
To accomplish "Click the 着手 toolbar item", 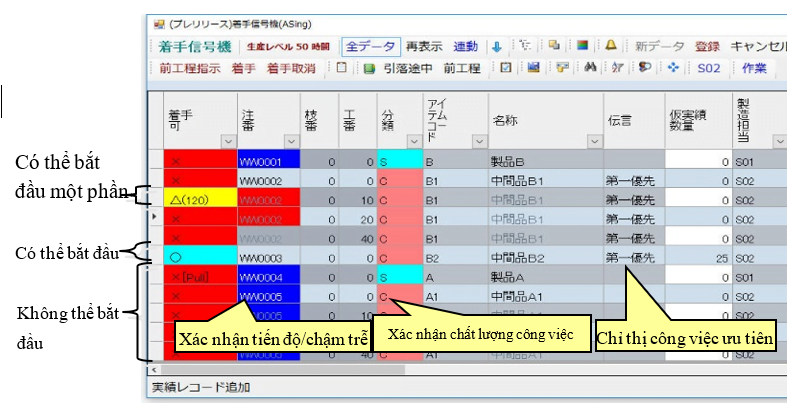I will tap(243, 68).
